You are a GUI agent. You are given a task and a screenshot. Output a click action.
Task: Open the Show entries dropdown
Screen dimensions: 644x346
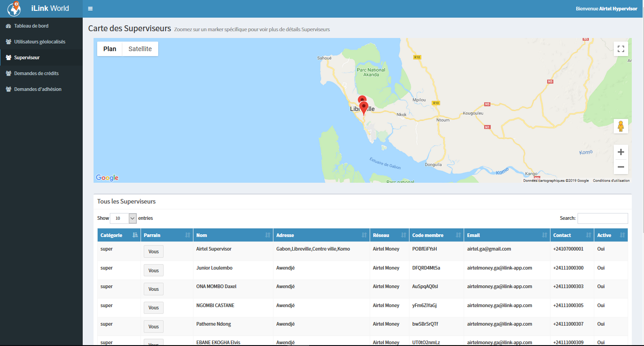(x=123, y=218)
